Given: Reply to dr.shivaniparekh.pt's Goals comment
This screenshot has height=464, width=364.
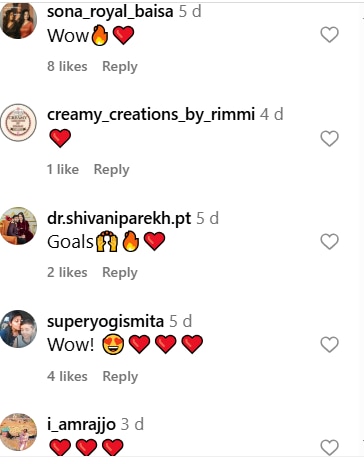Looking at the screenshot, I should pyautogui.click(x=120, y=273).
